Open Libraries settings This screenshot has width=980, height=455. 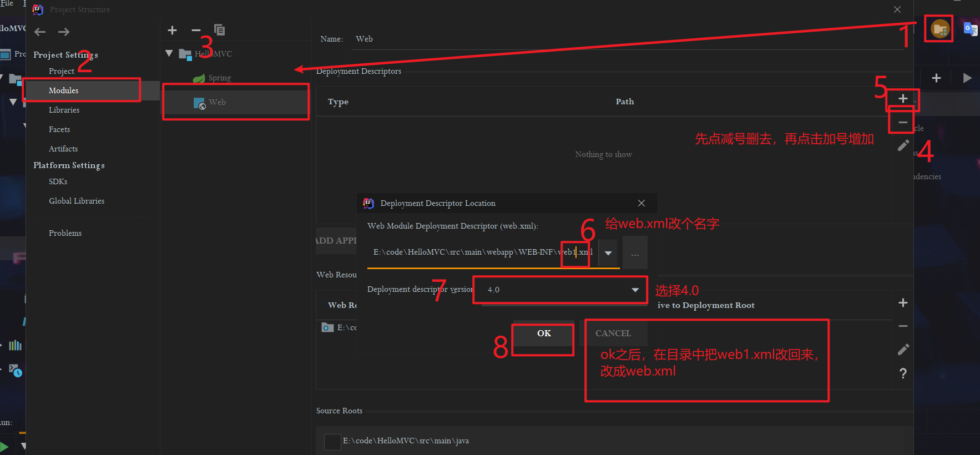(64, 110)
